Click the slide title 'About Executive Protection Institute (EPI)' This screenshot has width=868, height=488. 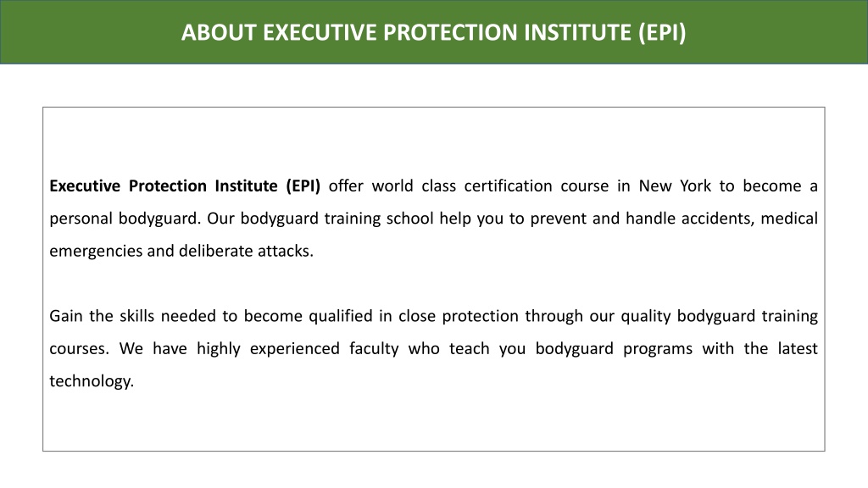[433, 32]
